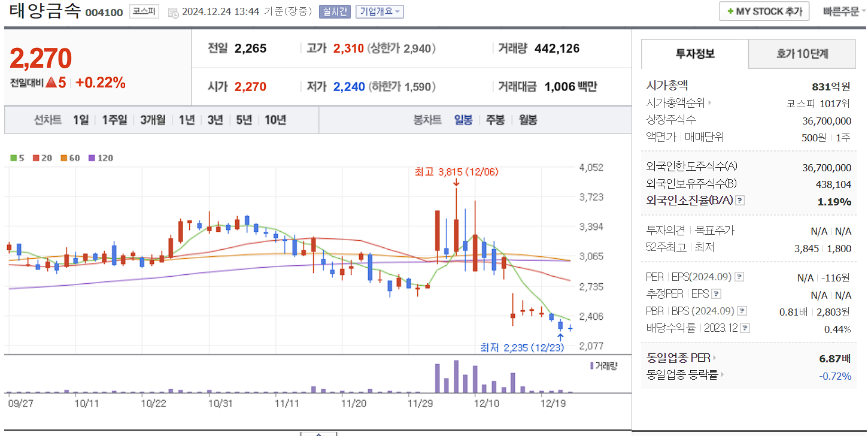868x436 pixels.
Task: Click the BPS (2024.09) help icon
Action: tap(742, 310)
